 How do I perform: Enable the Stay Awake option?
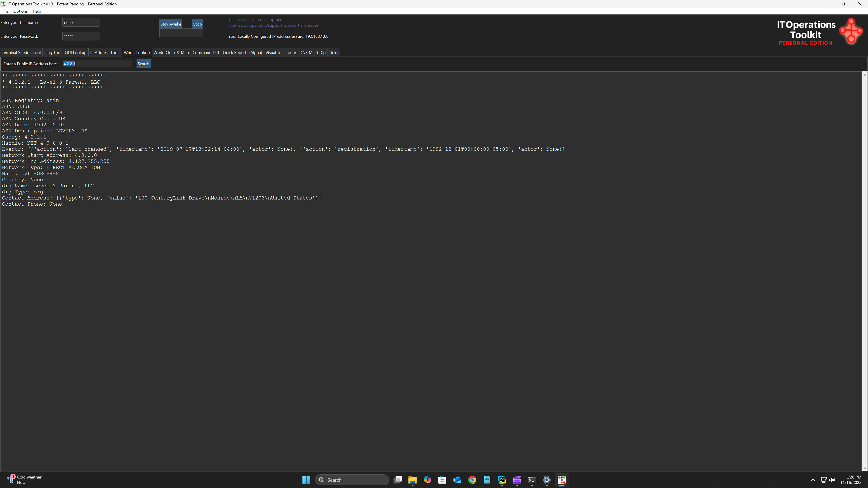[x=170, y=24]
